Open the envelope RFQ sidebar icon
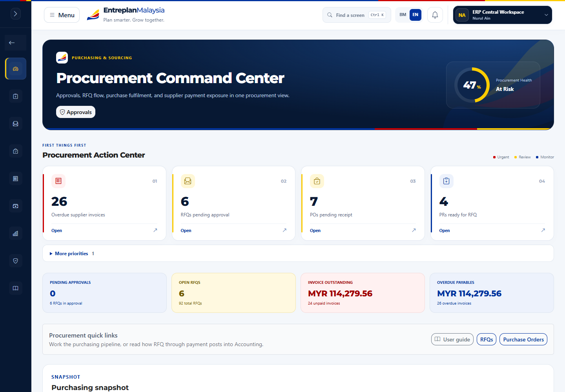Screen dimensions: 565x392 [16, 123]
